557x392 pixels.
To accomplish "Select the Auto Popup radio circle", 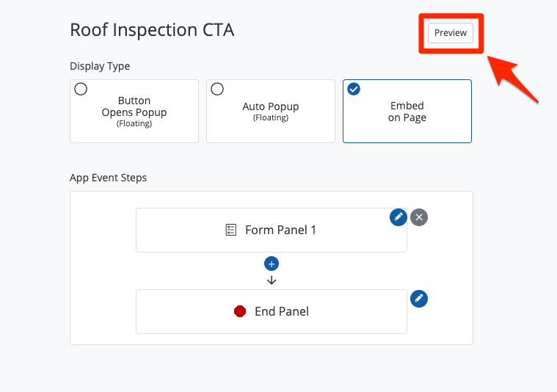I will click(x=217, y=89).
